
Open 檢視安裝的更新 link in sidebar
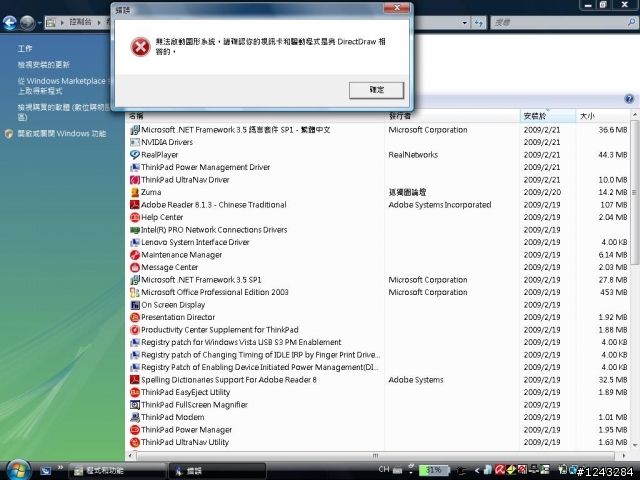coord(44,64)
